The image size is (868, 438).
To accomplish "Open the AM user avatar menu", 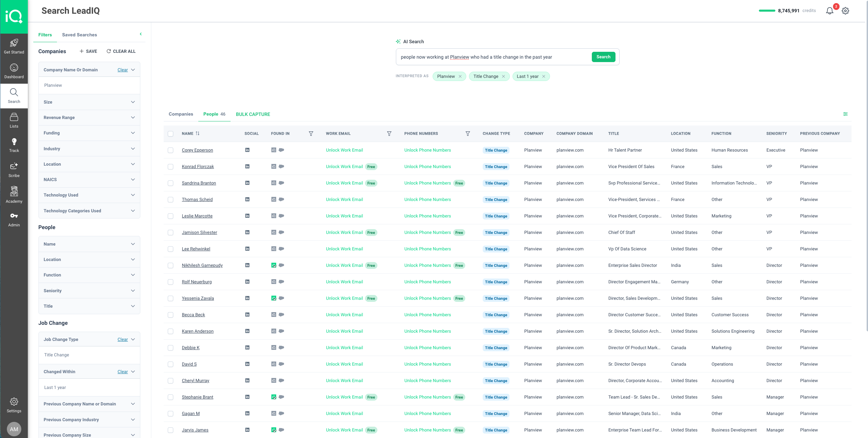I will coord(14,429).
